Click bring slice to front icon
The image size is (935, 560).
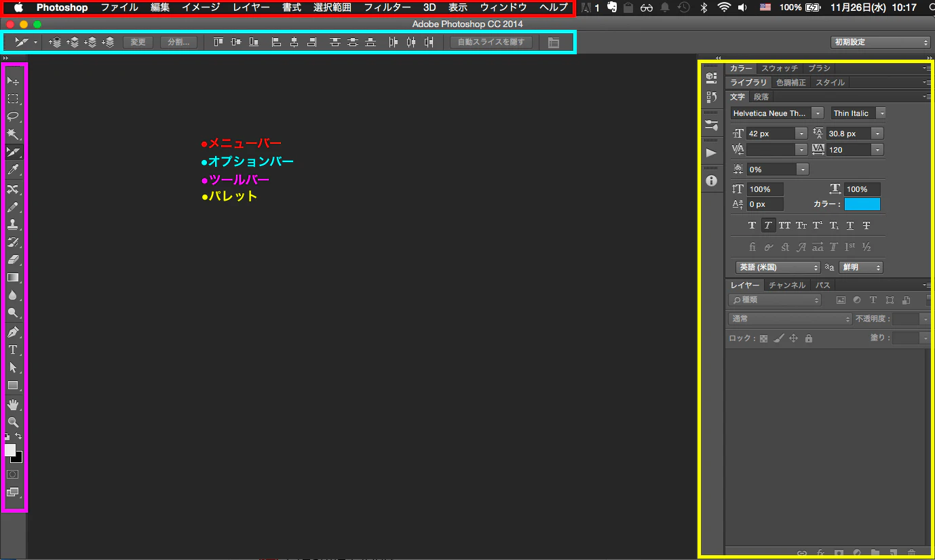pos(56,42)
